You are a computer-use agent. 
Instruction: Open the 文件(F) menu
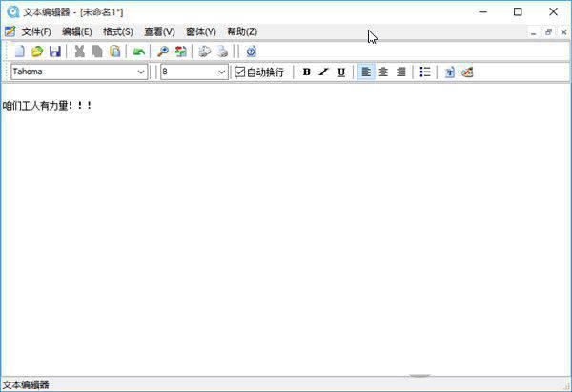pyautogui.click(x=36, y=31)
